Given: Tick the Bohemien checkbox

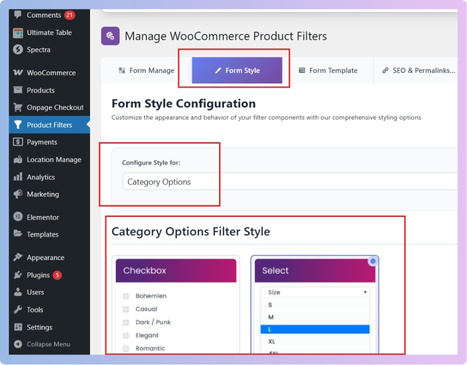Looking at the screenshot, I should pyautogui.click(x=126, y=296).
